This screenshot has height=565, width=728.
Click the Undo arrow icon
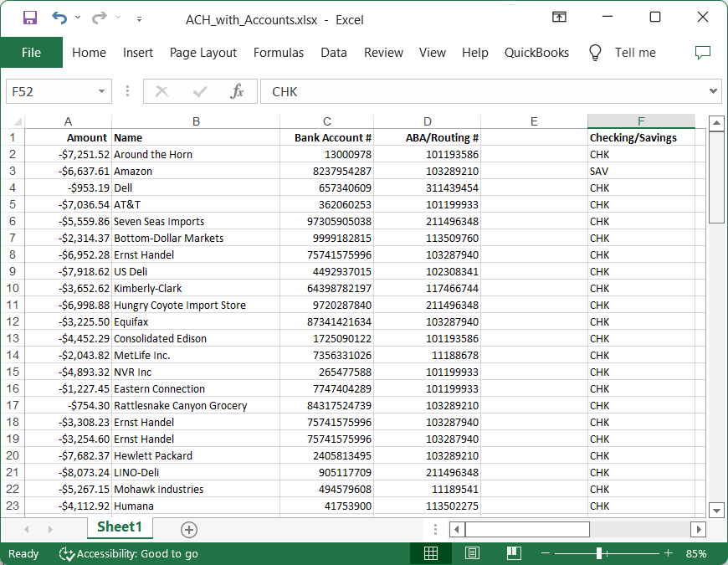(x=59, y=18)
